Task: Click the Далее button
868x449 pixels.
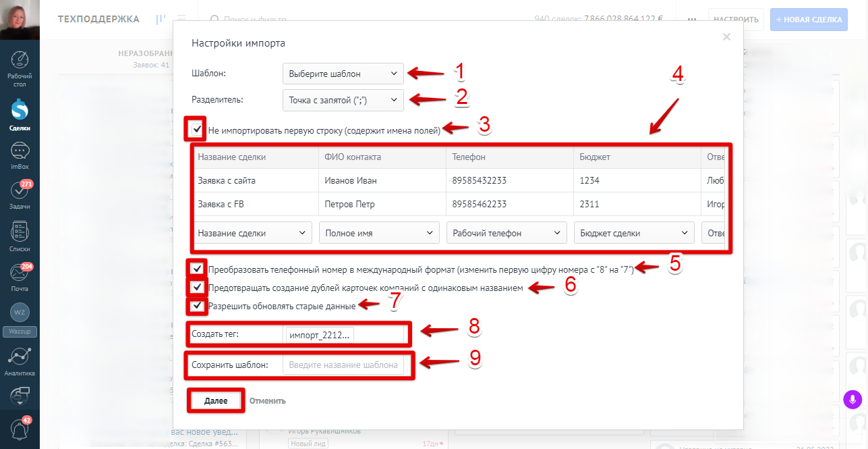Action: [216, 400]
